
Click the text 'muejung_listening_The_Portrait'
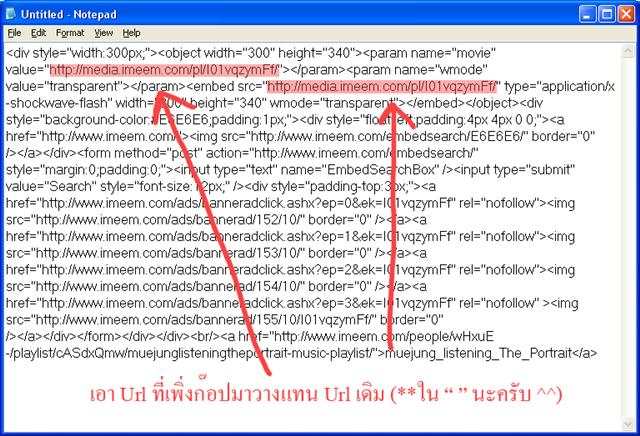(478, 353)
